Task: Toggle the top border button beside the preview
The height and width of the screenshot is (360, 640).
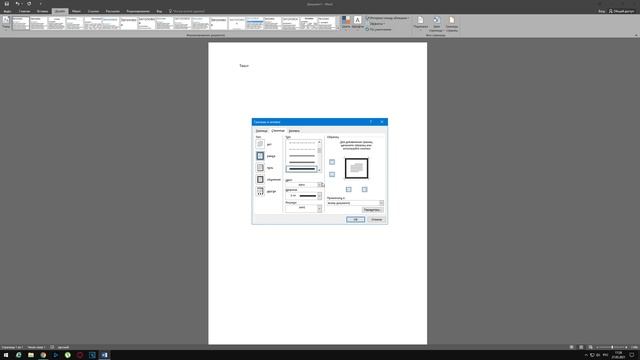Action: click(332, 162)
